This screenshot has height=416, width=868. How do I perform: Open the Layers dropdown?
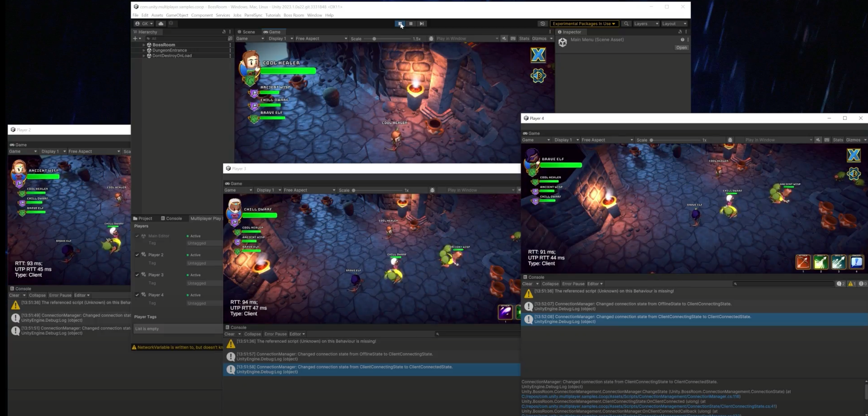(646, 24)
